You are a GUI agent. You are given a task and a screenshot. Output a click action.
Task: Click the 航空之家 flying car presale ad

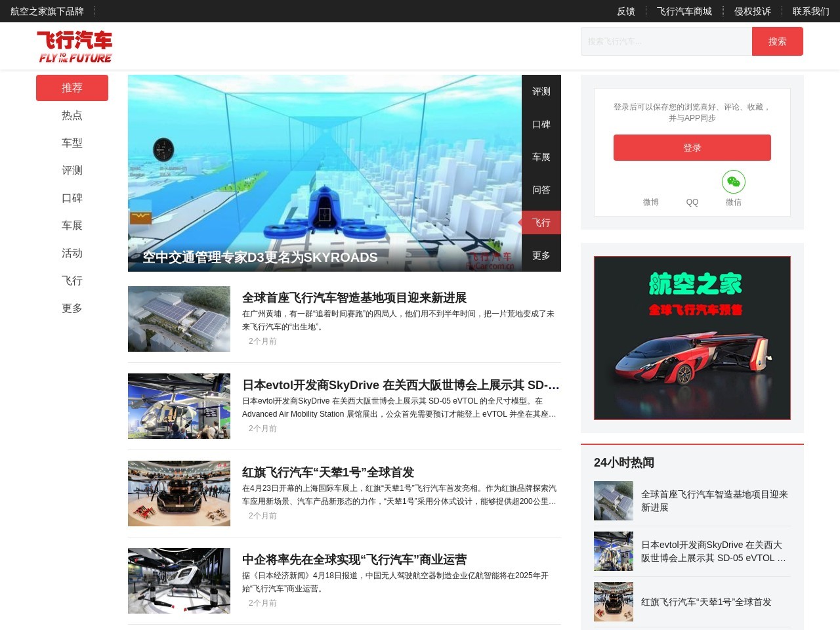click(x=692, y=338)
